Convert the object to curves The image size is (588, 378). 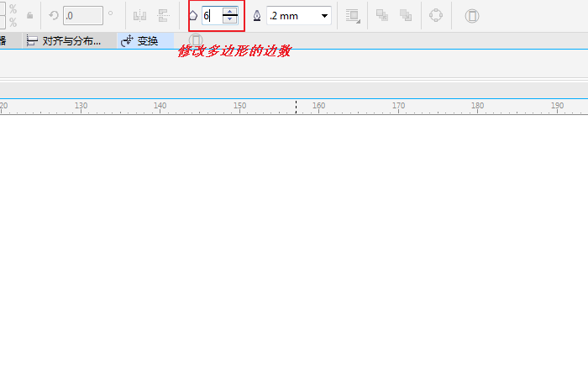(436, 15)
